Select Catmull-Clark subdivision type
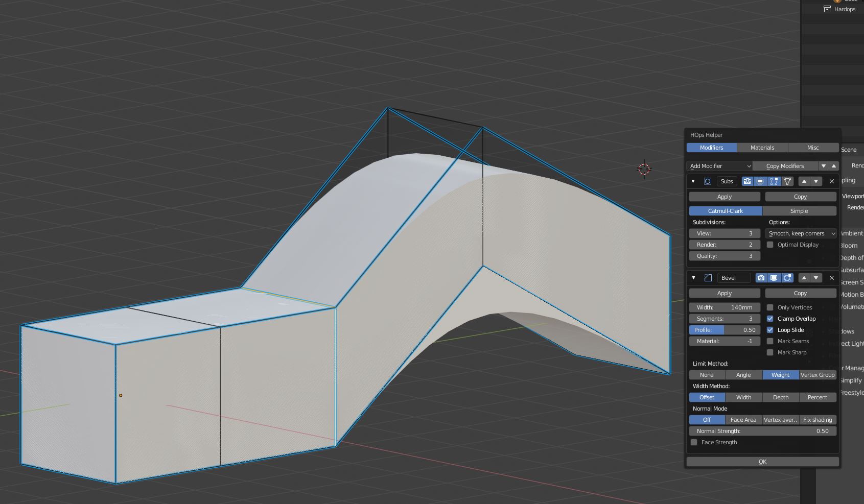This screenshot has width=864, height=504. tap(726, 211)
